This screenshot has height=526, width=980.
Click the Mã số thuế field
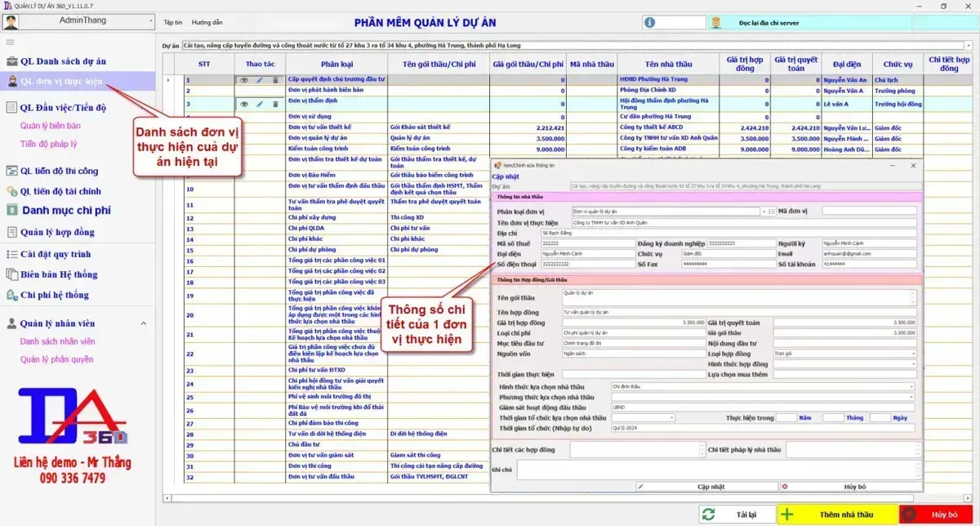(587, 243)
